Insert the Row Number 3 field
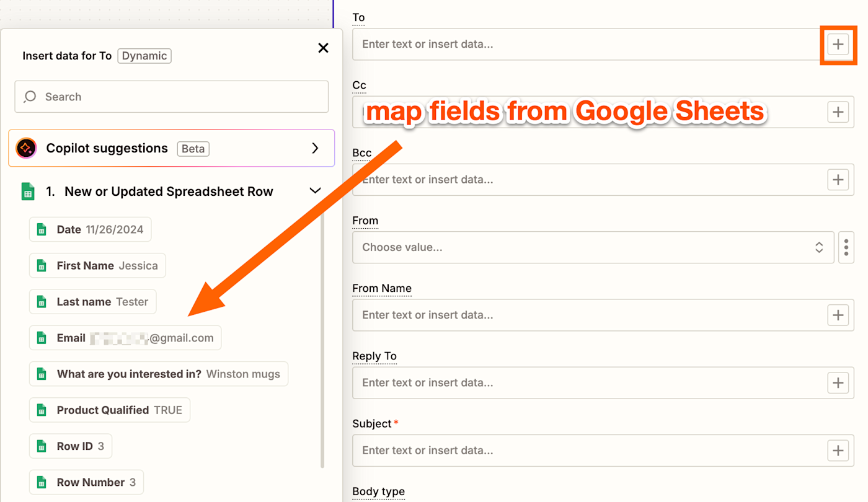Image resolution: width=868 pixels, height=502 pixels. pyautogui.click(x=86, y=482)
